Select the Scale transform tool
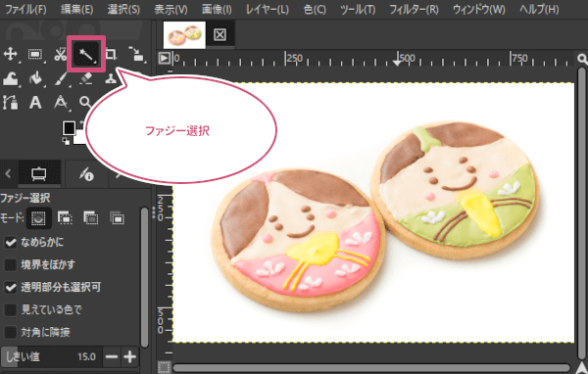 [136, 55]
